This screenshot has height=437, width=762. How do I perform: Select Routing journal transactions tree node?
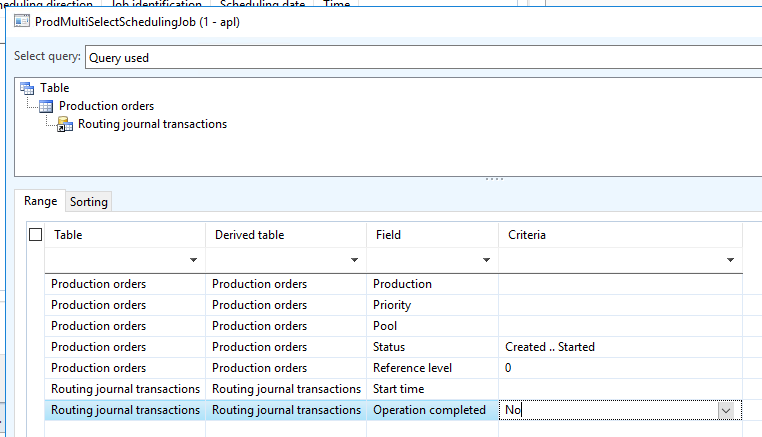pos(152,124)
